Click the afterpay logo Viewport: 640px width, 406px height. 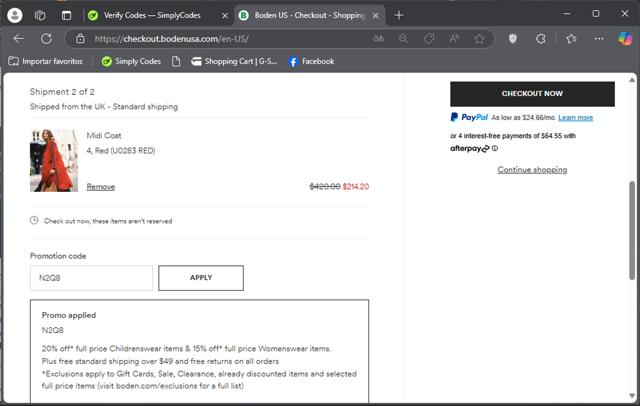click(x=469, y=149)
